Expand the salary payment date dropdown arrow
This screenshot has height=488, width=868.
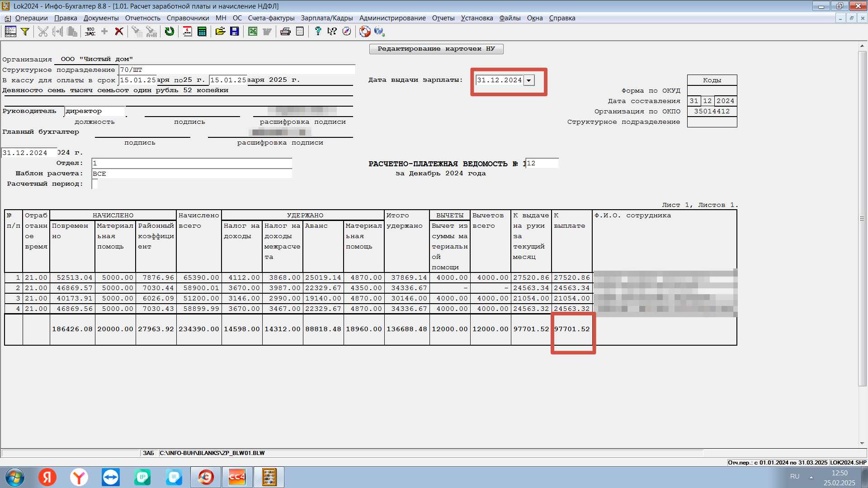(x=528, y=80)
